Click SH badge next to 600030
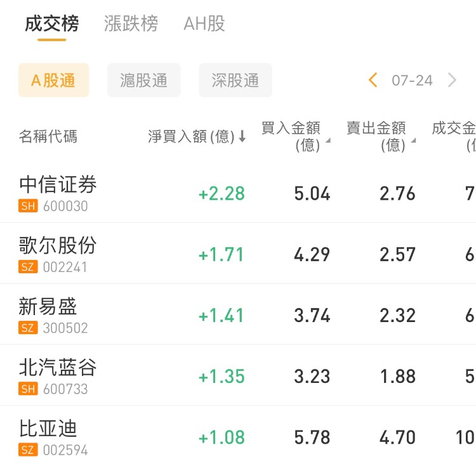The height and width of the screenshot is (466, 476). point(29,206)
